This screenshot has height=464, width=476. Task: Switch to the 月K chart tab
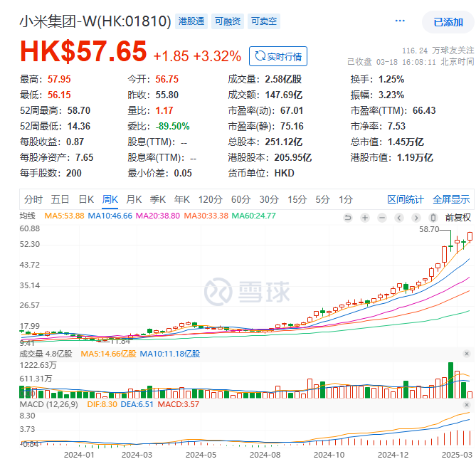point(134,199)
